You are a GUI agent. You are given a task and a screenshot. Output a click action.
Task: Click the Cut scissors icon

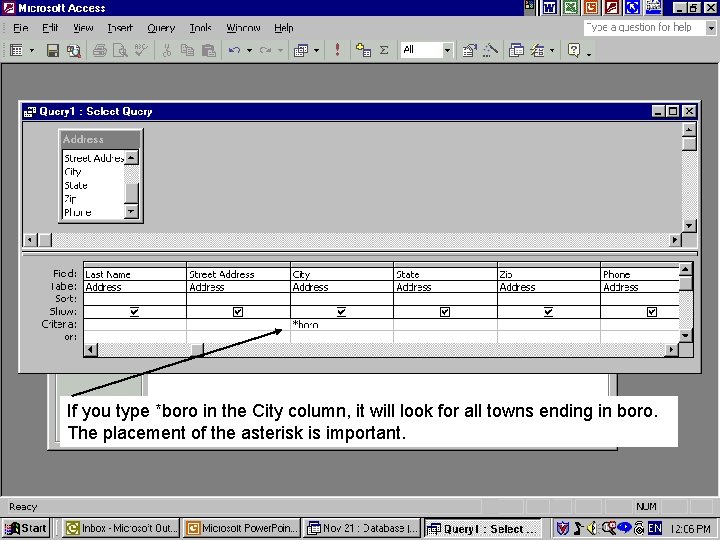pos(167,50)
